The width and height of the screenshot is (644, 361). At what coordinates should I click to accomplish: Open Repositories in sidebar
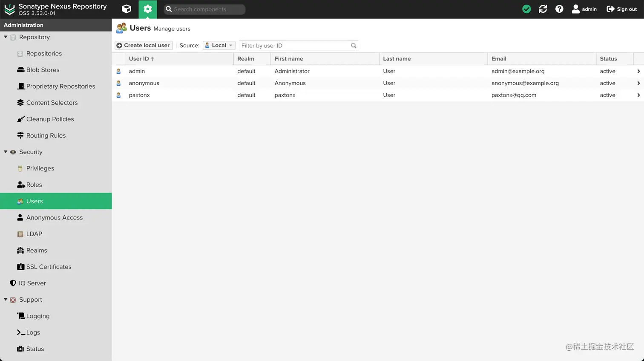coord(44,54)
